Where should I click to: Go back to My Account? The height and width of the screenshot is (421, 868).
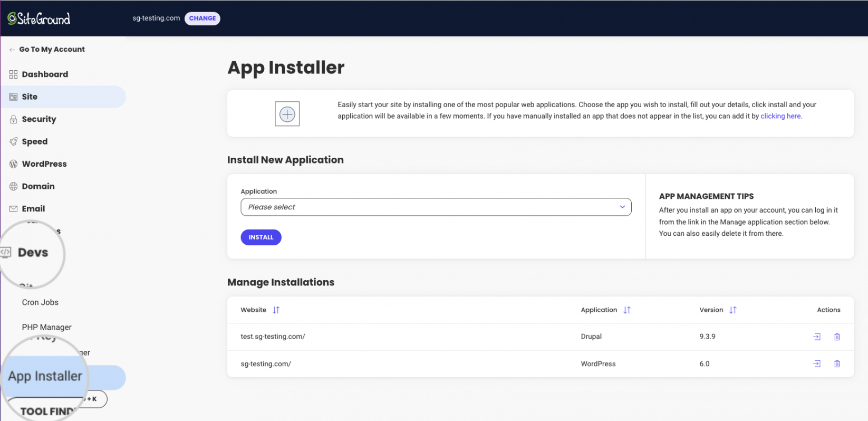coord(52,49)
